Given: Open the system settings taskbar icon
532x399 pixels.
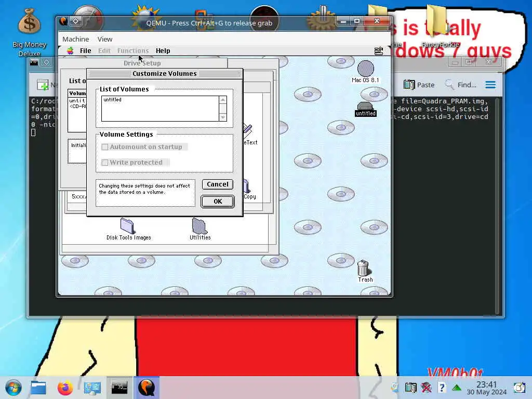Looking at the screenshot, I should click(92, 388).
